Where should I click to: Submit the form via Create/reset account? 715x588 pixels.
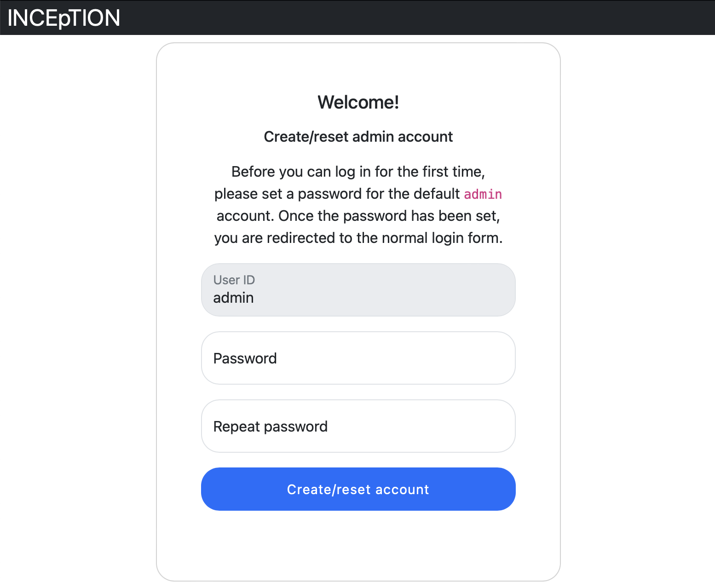click(x=358, y=489)
